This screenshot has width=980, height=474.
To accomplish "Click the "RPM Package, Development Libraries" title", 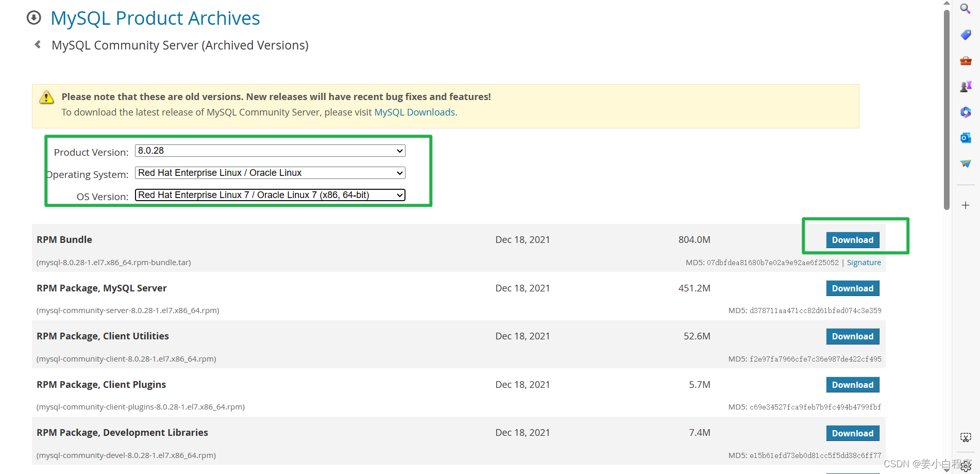I will pos(122,433).
